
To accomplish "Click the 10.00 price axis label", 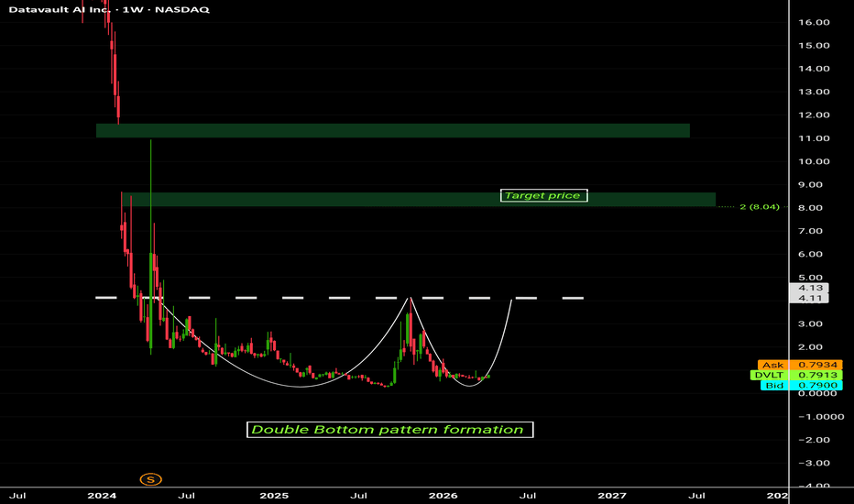I will tap(816, 161).
